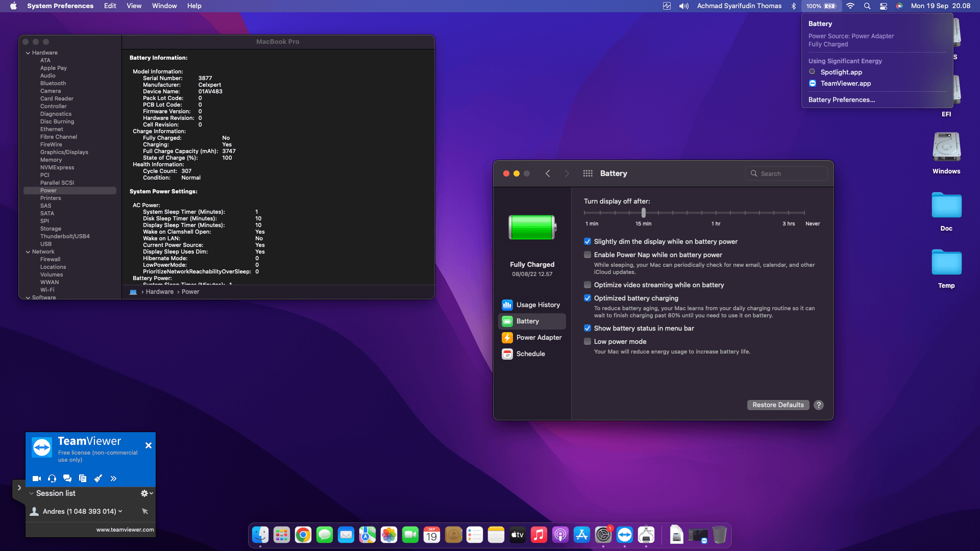Click the remote cursor arrow next to Andres

click(145, 511)
